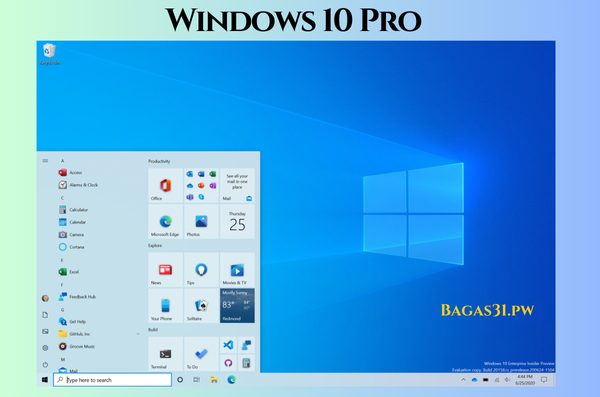This screenshot has height=397, width=600.
Task: Open the taskbar clock showing 4:44 PM
Action: [525, 380]
